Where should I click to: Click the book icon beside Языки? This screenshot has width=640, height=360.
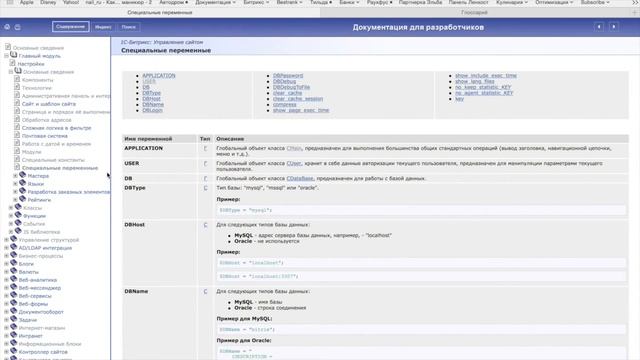pos(22,183)
